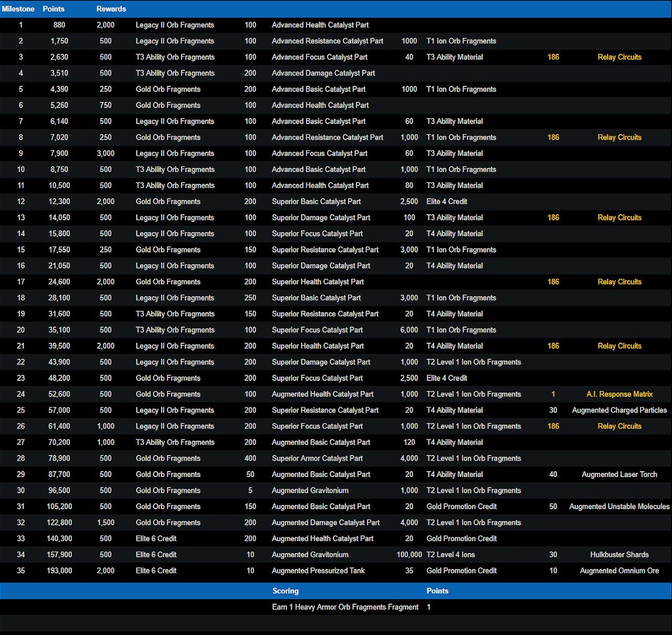Click the 120 quantity in milestone 27
The image size is (672, 635).
tap(409, 442)
